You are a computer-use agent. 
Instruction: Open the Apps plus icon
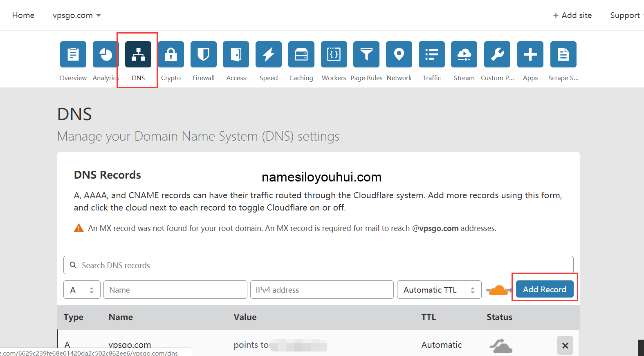click(530, 54)
